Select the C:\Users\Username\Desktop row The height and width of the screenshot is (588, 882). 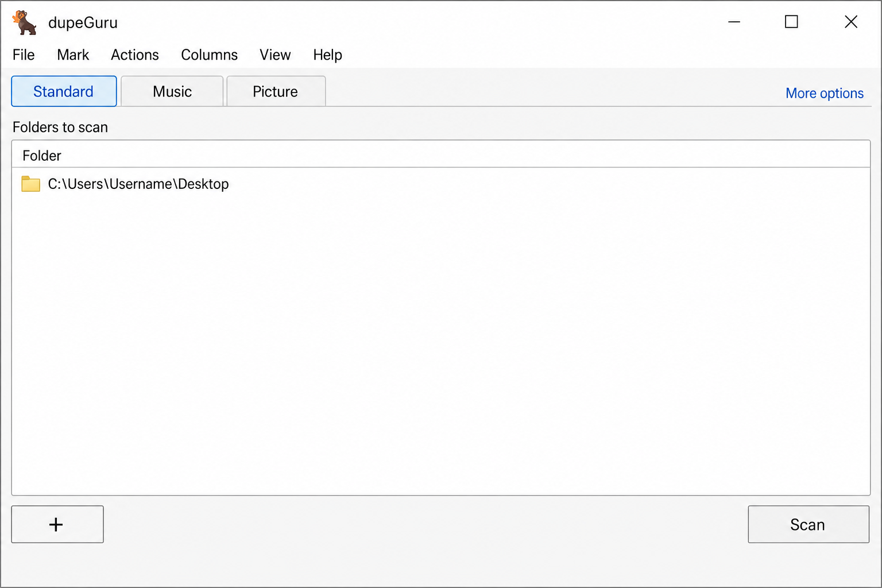coord(441,184)
